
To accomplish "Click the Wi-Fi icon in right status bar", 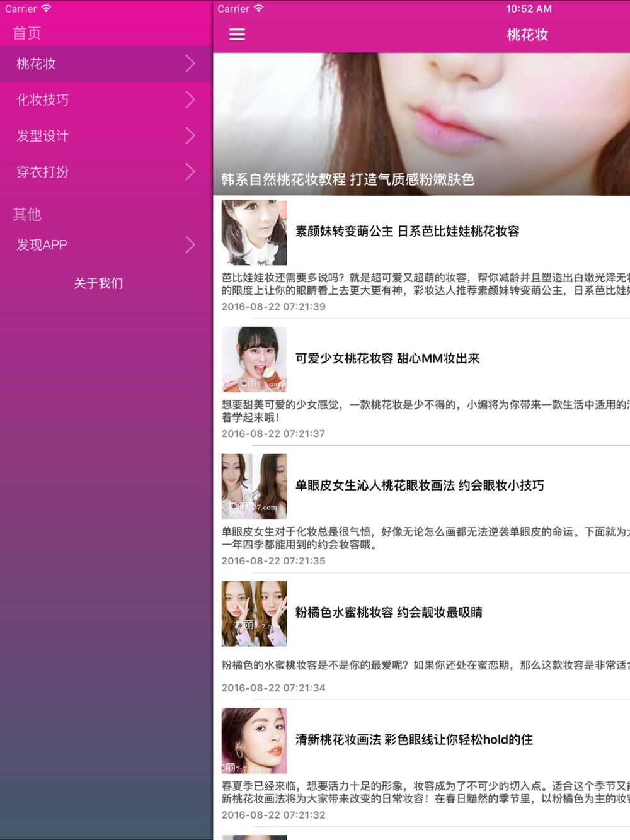I will [259, 9].
